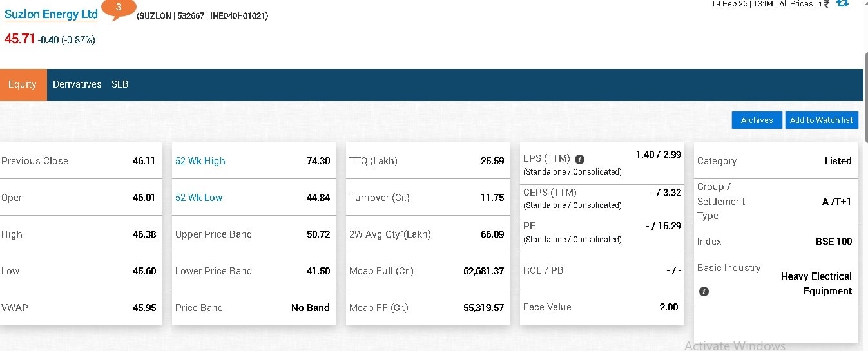Click the 52 Wk High link
The height and width of the screenshot is (351, 868).
coord(200,161)
